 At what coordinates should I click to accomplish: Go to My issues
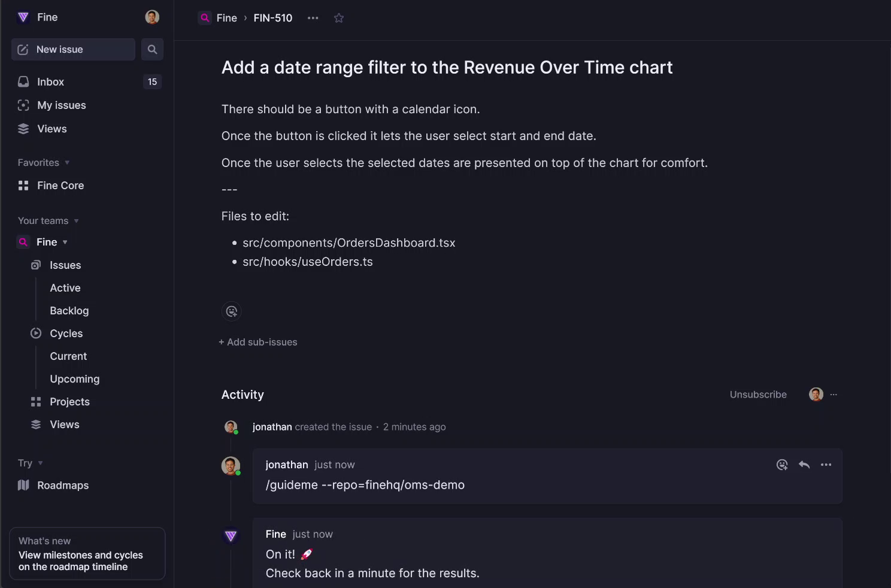[x=61, y=105]
